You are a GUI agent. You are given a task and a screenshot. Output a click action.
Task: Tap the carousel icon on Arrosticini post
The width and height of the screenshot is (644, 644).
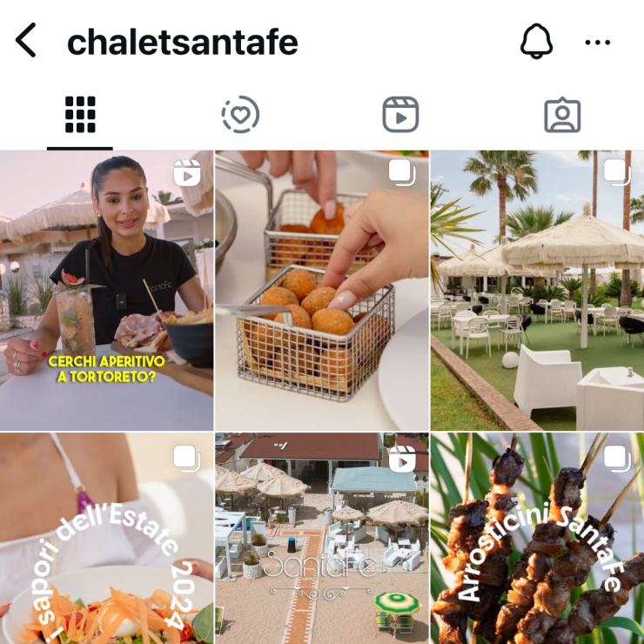(x=617, y=459)
